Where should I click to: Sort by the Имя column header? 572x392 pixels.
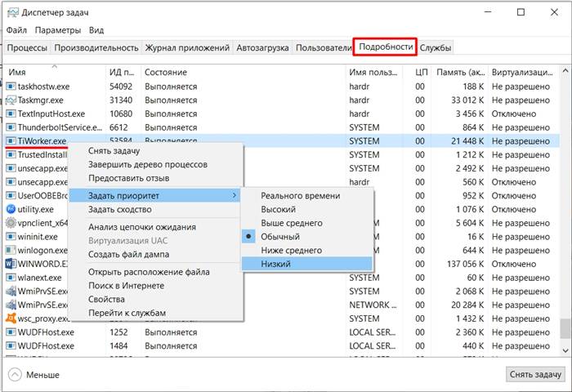pyautogui.click(x=55, y=72)
